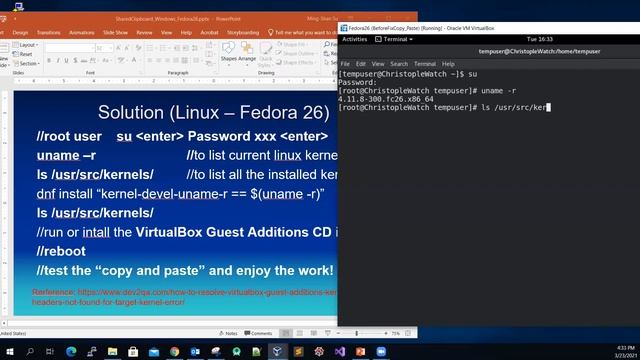Open Outlook from taskbar

pyautogui.click(x=195, y=351)
